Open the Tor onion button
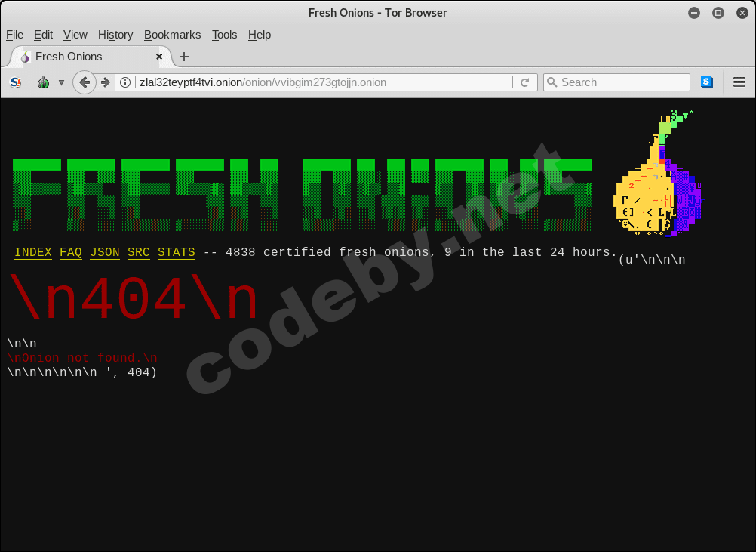The width and height of the screenshot is (756, 552). coord(44,82)
